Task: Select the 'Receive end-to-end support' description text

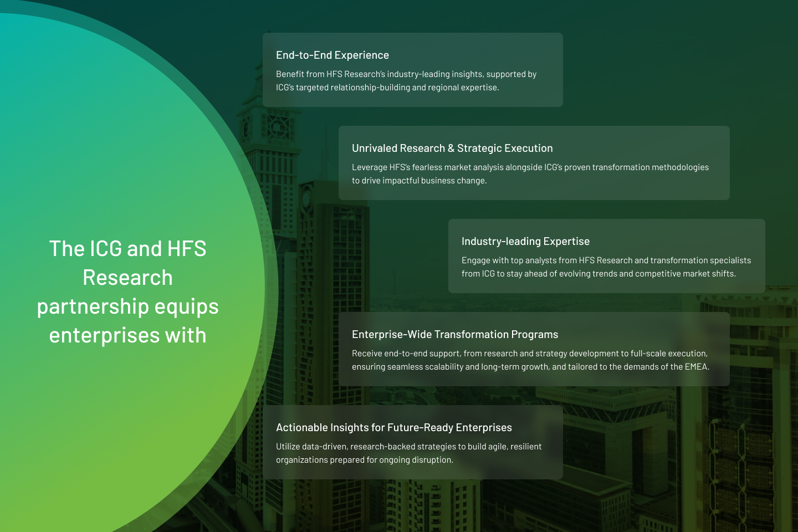Action: [x=531, y=360]
